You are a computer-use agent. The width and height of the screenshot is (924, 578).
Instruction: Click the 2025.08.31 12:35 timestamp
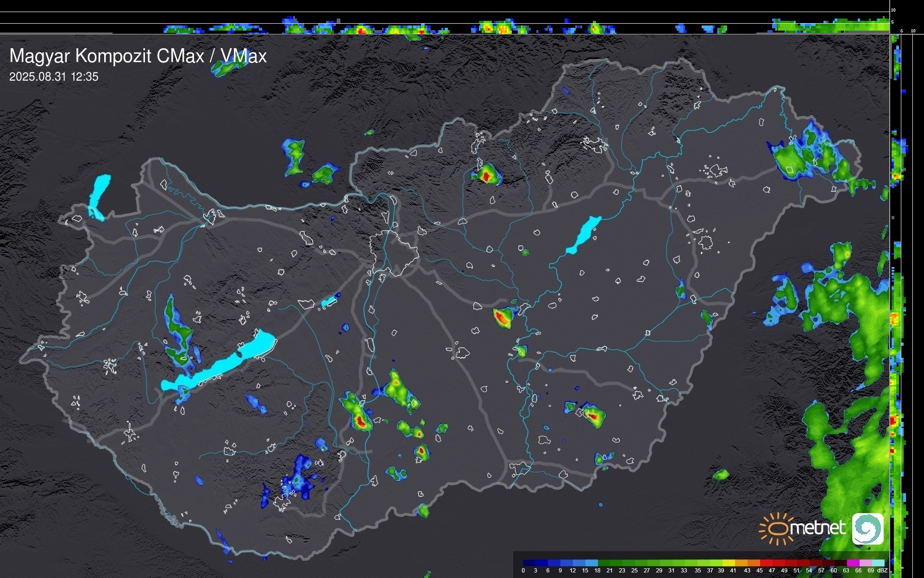(54, 77)
